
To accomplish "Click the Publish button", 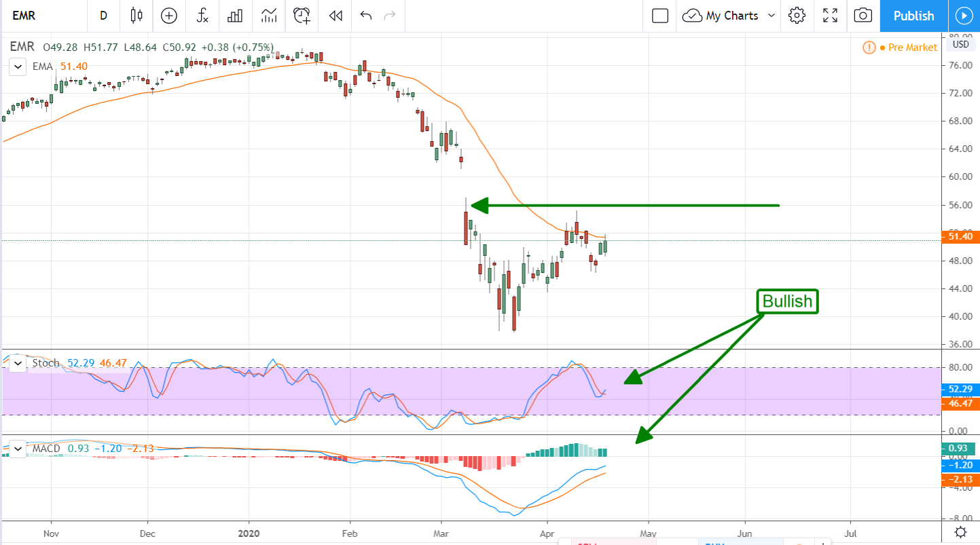I will pyautogui.click(x=913, y=16).
